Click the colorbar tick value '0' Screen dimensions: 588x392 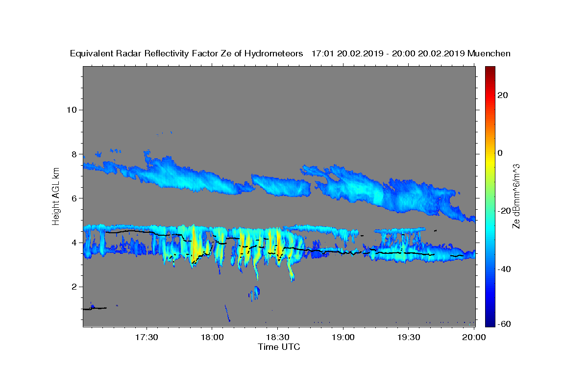click(x=500, y=153)
